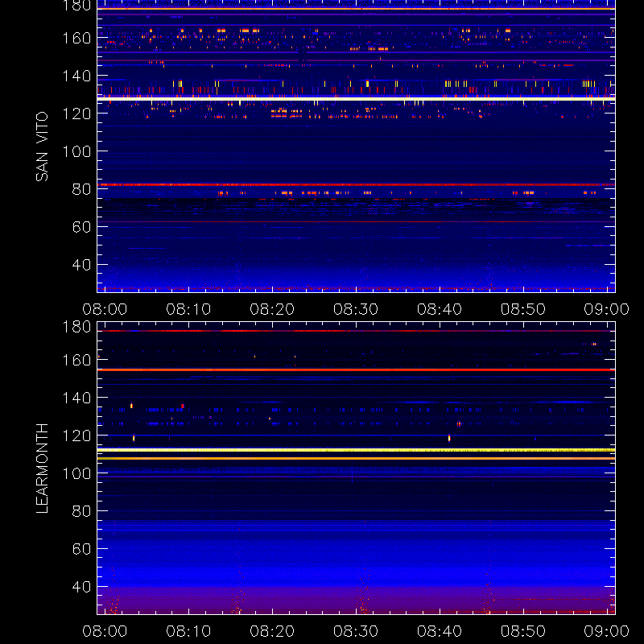Select the 140 frequency label on San Vito plot

(x=76, y=76)
